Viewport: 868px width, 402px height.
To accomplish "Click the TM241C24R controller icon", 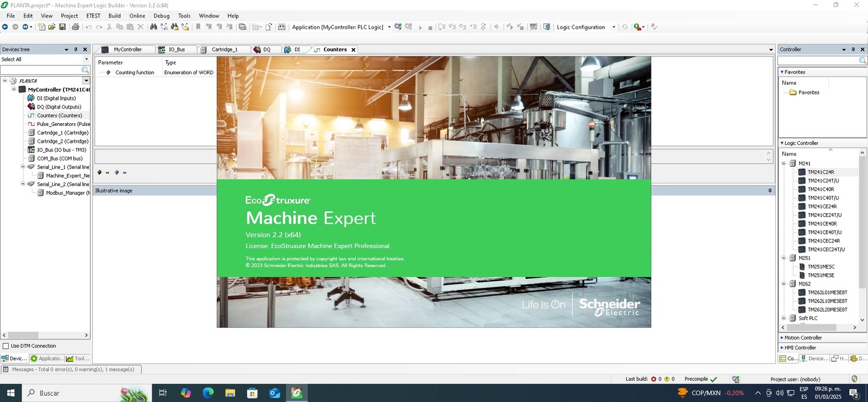I will click(x=802, y=172).
